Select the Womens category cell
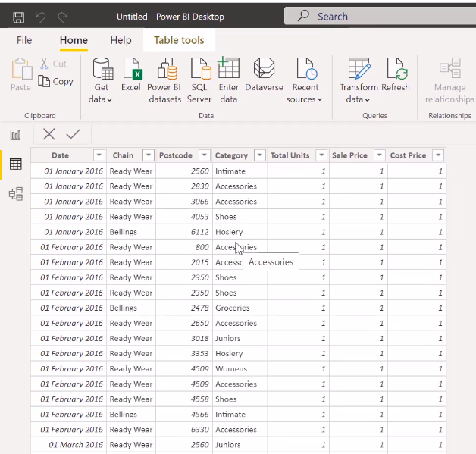 [x=240, y=368]
